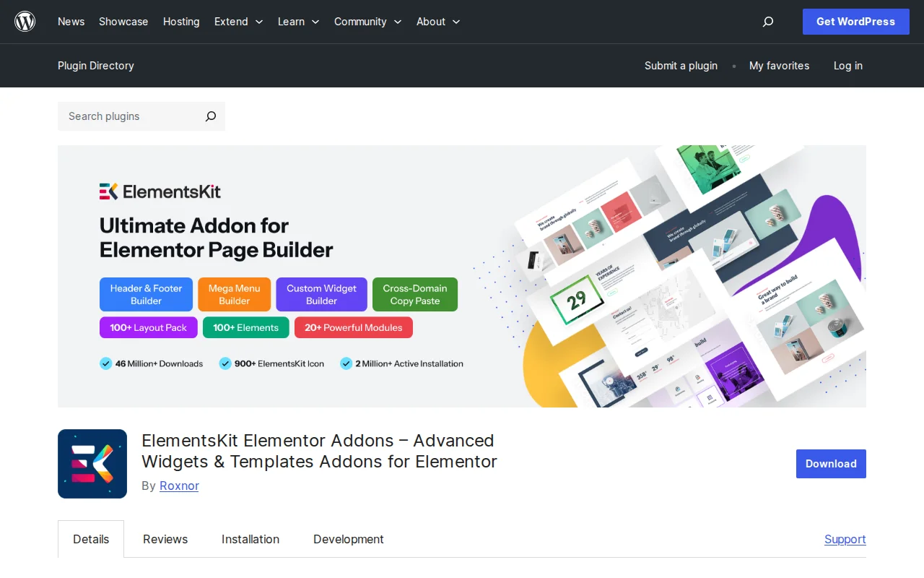
Task: Open the Installation tab
Action: [250, 539]
